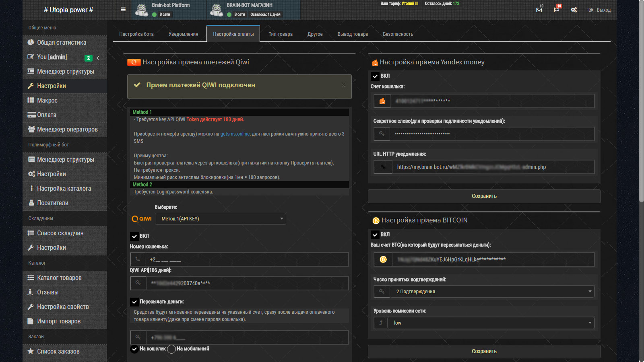644x362 pixels.
Task: Toggle the Пересылать деньги checkbox
Action: pos(134,302)
